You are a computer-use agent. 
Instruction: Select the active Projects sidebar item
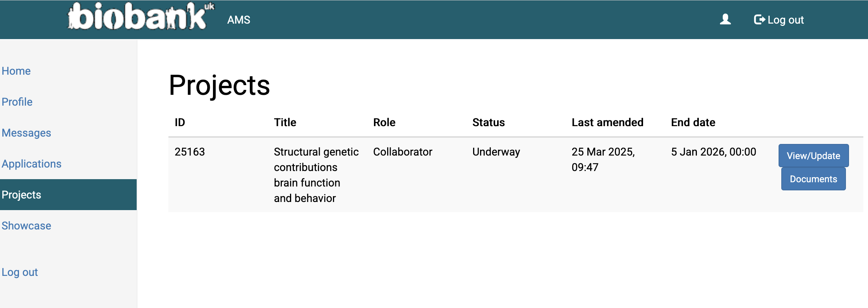(68, 195)
